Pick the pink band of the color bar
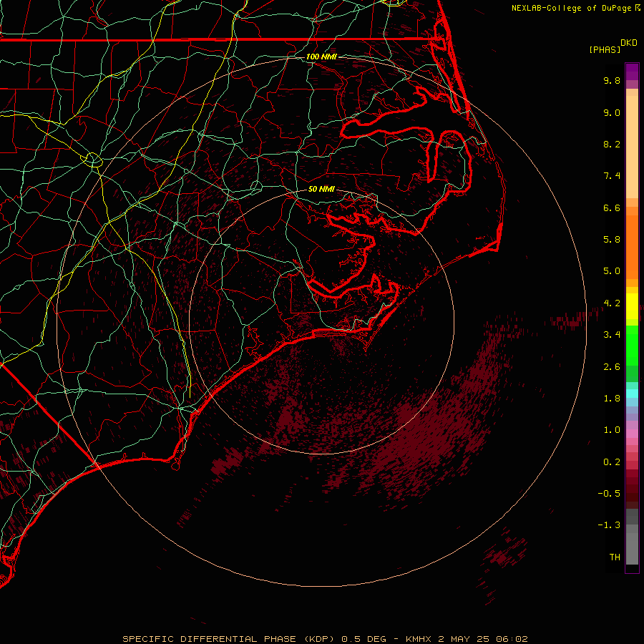The image size is (644, 644). tap(632, 434)
